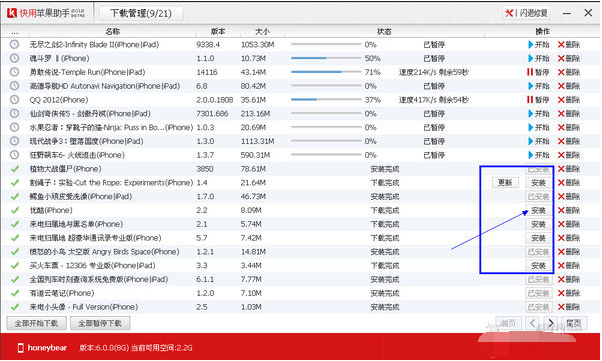Go to the previous page arrow
602x361 pixels.
[x=533, y=323]
